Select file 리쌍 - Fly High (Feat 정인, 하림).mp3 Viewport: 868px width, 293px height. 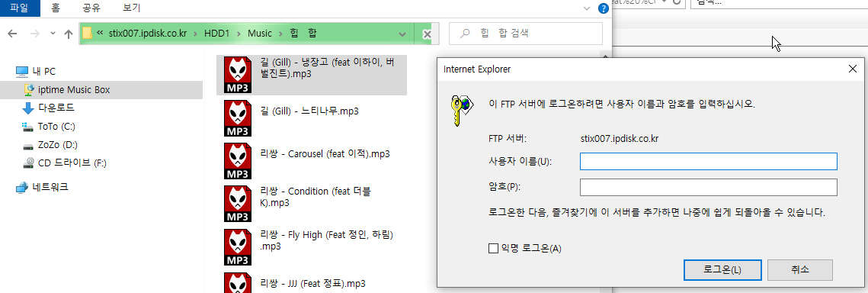(327, 240)
